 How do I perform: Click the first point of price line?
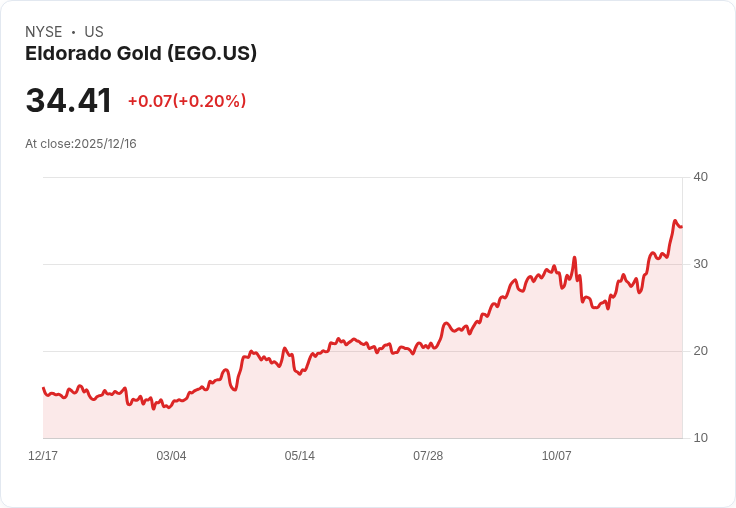coord(43,388)
